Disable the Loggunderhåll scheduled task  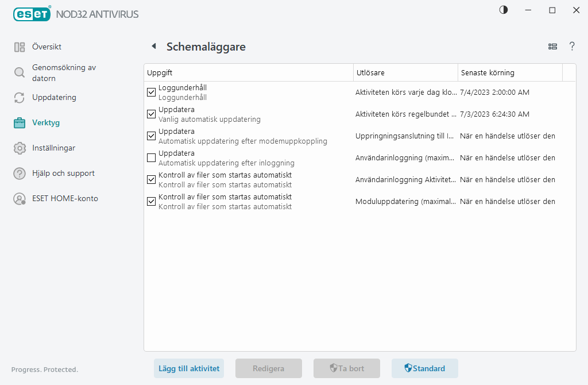(x=151, y=92)
